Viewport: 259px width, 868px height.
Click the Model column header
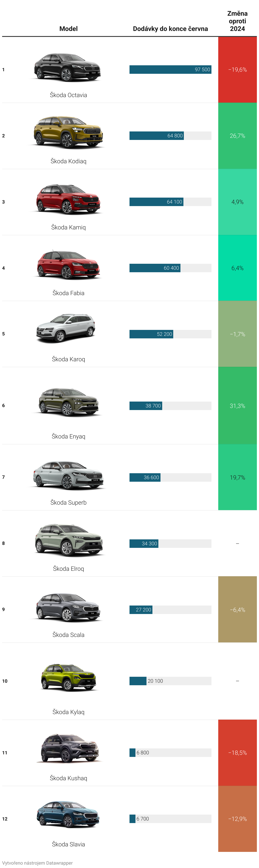click(x=68, y=29)
